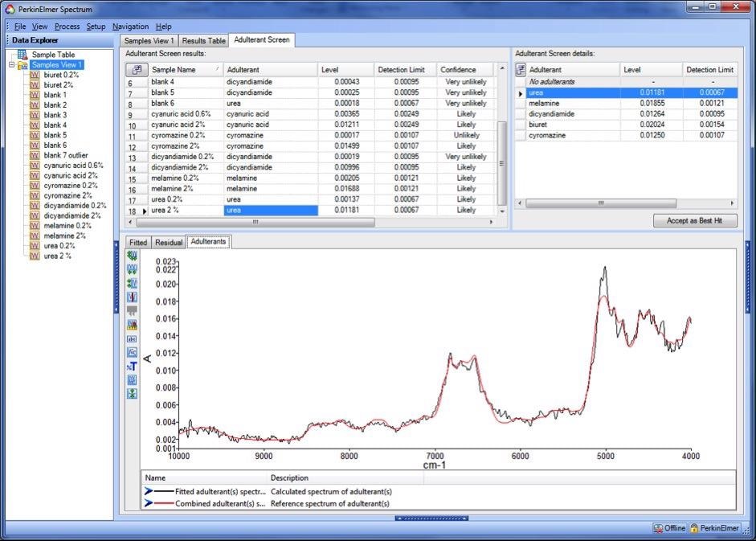
Task: Select the 'No adulterants' row in details table
Action: pyautogui.click(x=627, y=82)
